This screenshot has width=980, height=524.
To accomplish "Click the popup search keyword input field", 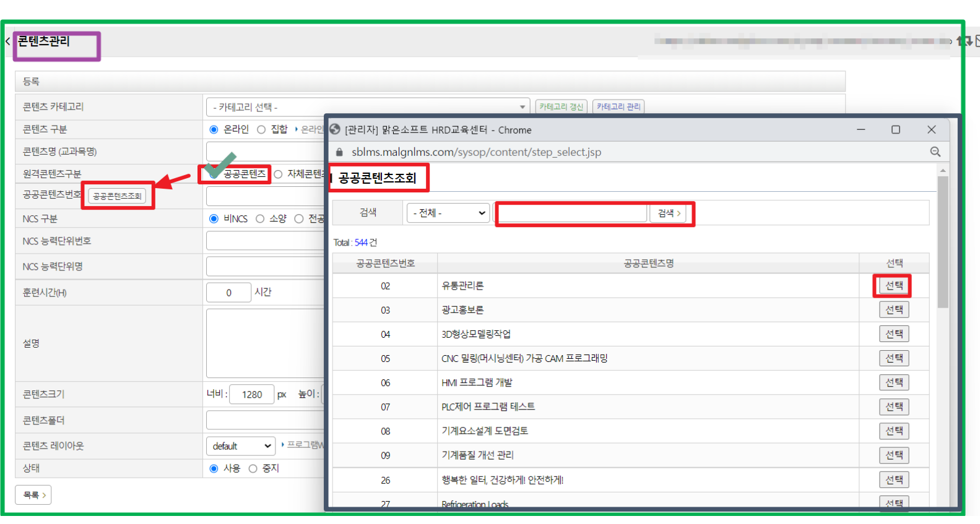I will coord(573,213).
